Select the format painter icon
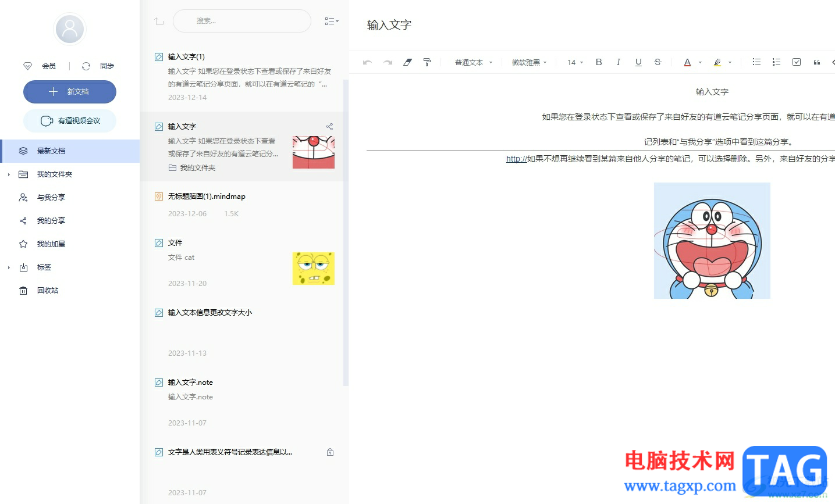The image size is (835, 504). click(x=427, y=62)
